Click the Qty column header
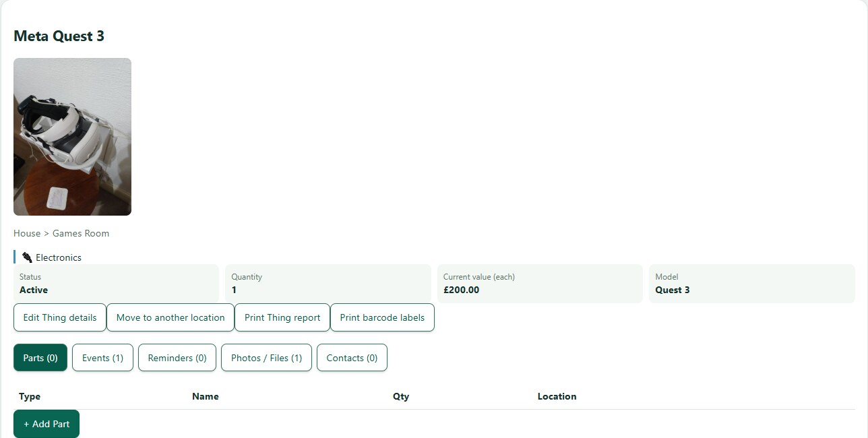 (x=401, y=396)
